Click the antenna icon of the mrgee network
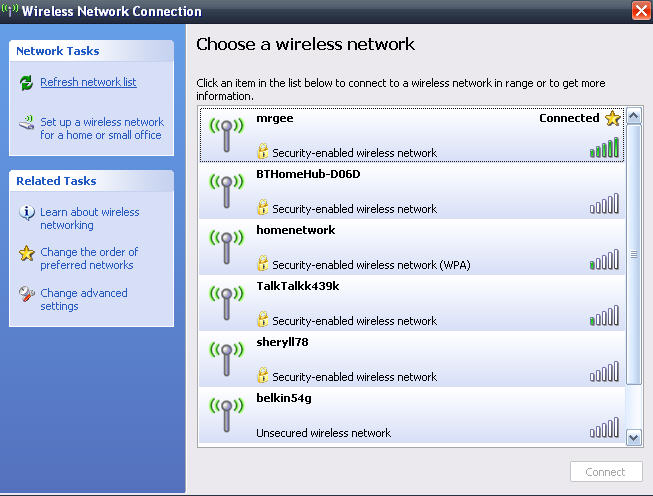The height and width of the screenshot is (496, 653). coord(227,135)
